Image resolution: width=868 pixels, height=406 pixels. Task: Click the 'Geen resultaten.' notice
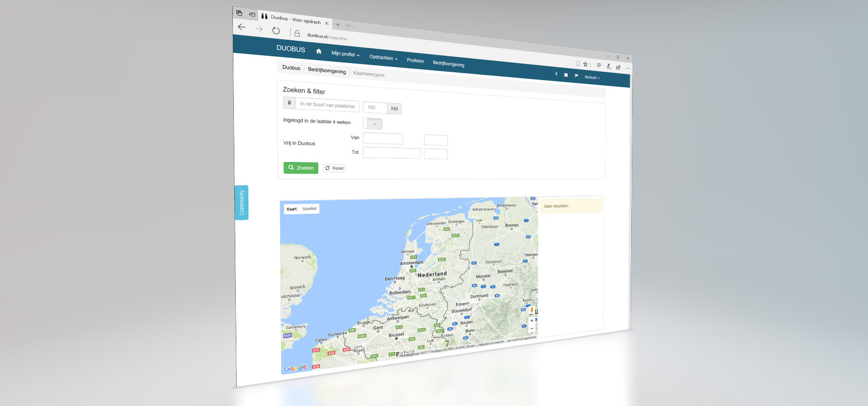click(x=571, y=206)
